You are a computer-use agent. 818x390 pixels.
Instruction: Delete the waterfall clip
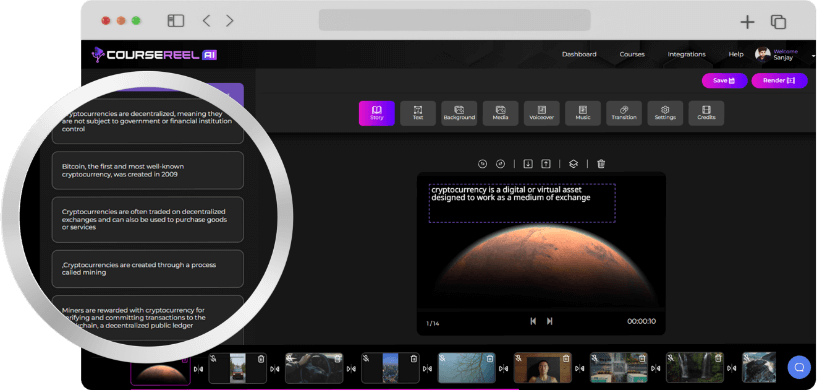click(718, 359)
